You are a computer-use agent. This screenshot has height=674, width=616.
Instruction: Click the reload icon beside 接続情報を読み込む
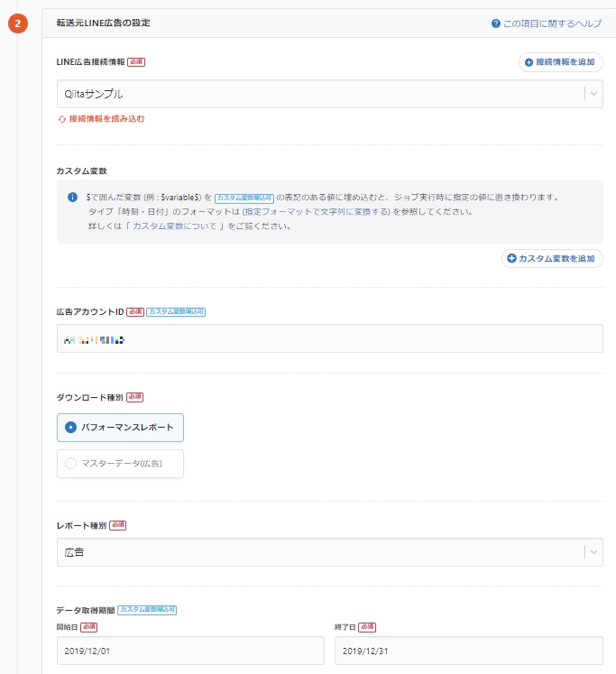tap(62, 118)
